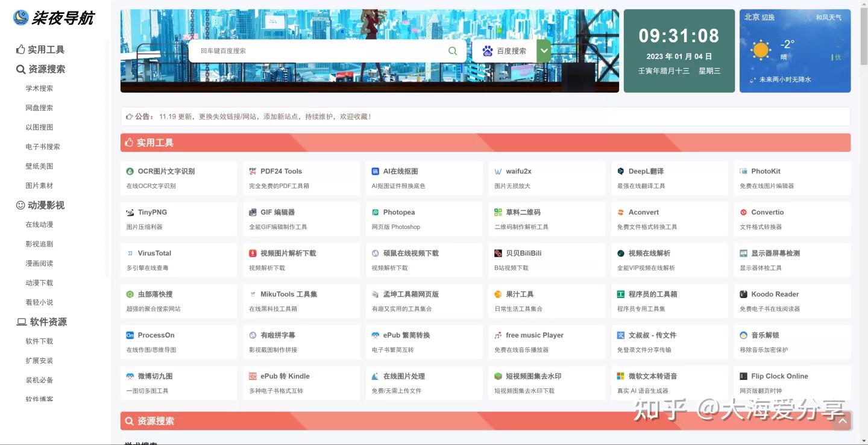Visit the Flip Clock Online 网页翻页时钟
The width and height of the screenshot is (868, 445).
coord(781,376)
